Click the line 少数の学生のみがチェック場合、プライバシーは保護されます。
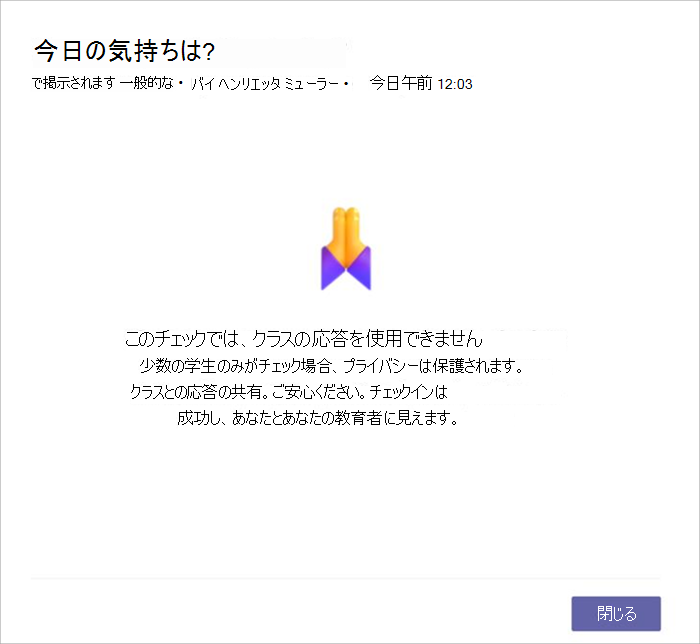Screen dimensions: 700x644 (x=331, y=366)
